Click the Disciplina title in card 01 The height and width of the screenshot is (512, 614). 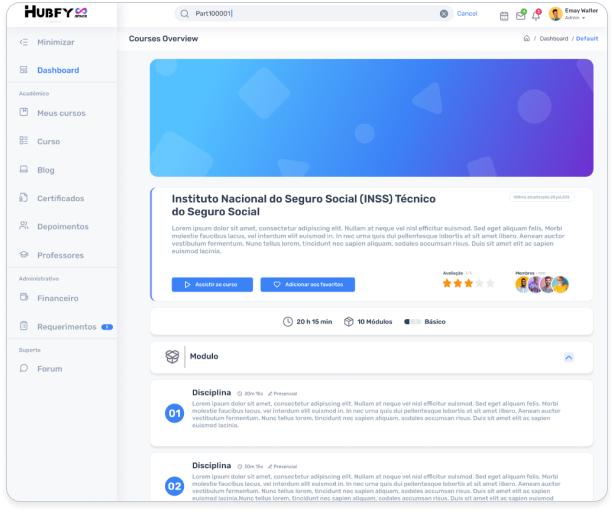tap(211, 393)
